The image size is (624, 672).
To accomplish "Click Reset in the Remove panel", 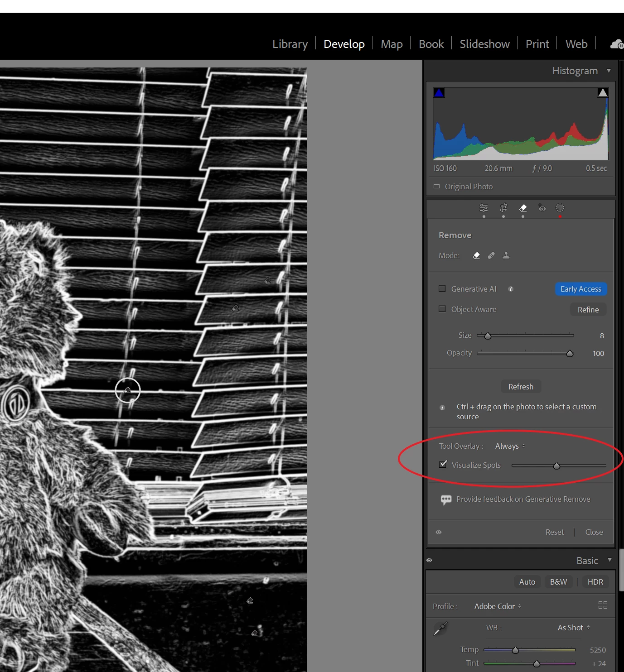I will [x=555, y=532].
